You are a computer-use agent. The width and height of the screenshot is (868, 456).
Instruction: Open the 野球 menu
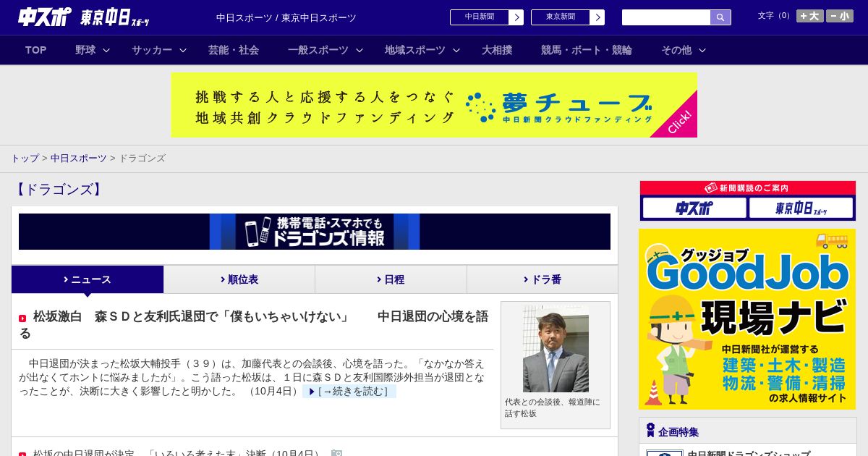click(x=85, y=50)
